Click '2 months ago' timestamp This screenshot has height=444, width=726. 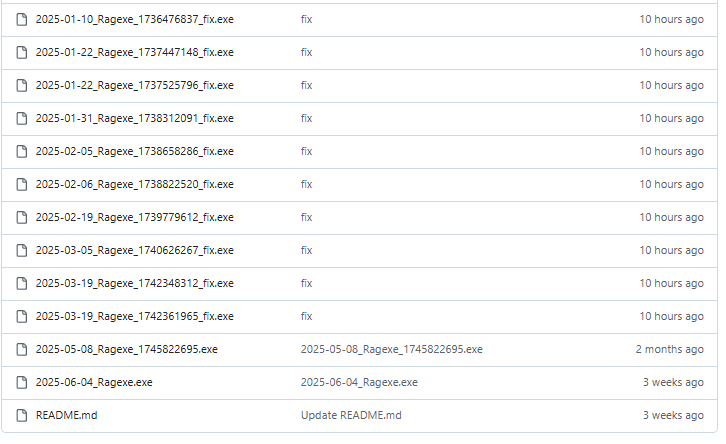[670, 350]
